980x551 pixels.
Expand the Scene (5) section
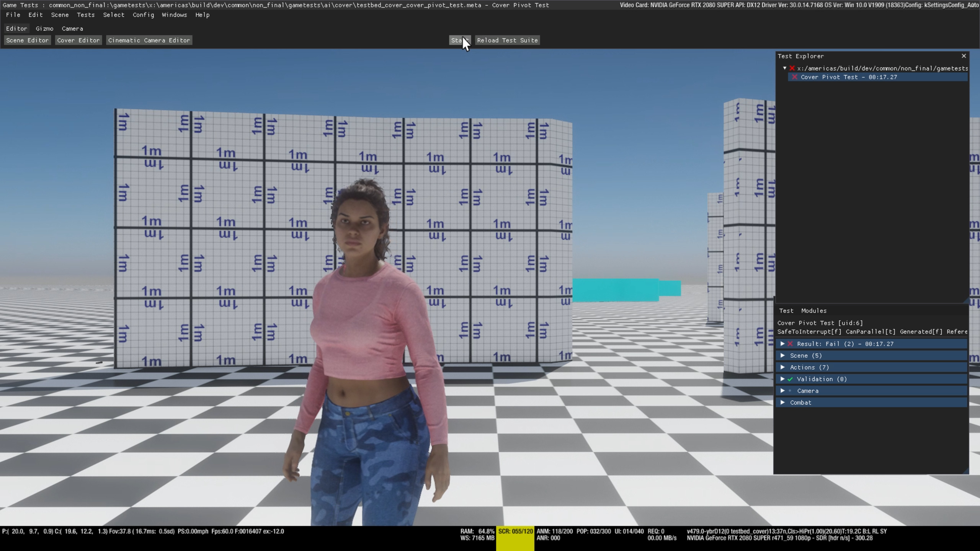pyautogui.click(x=872, y=355)
